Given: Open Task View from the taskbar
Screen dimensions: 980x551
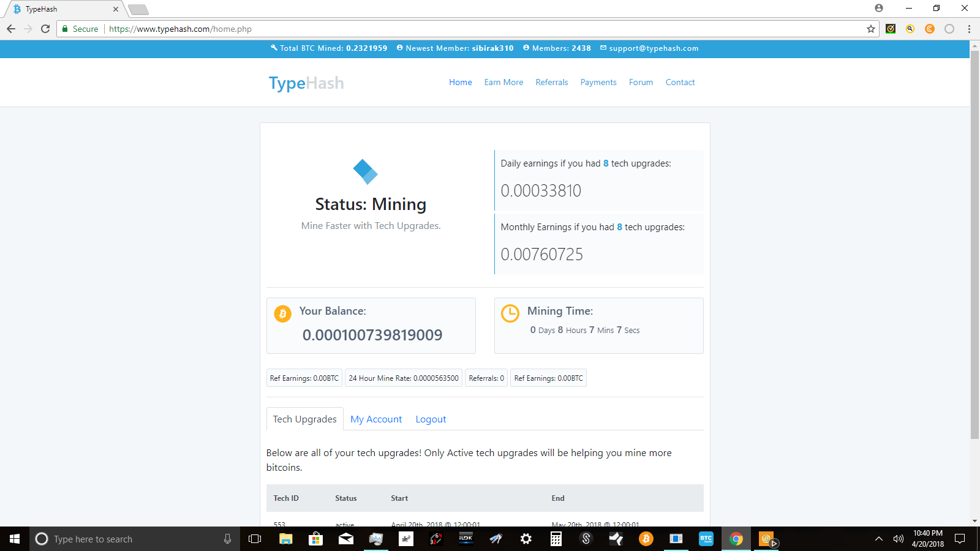Looking at the screenshot, I should click(255, 539).
